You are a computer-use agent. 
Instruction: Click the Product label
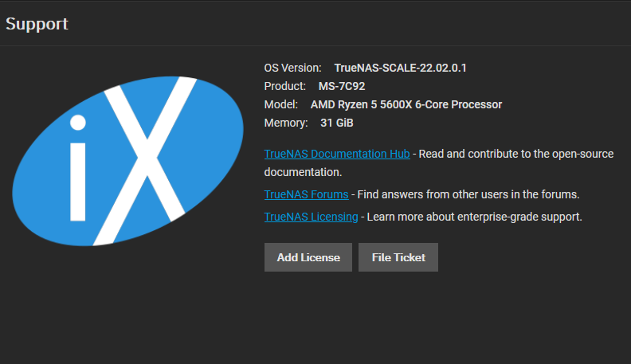click(284, 86)
